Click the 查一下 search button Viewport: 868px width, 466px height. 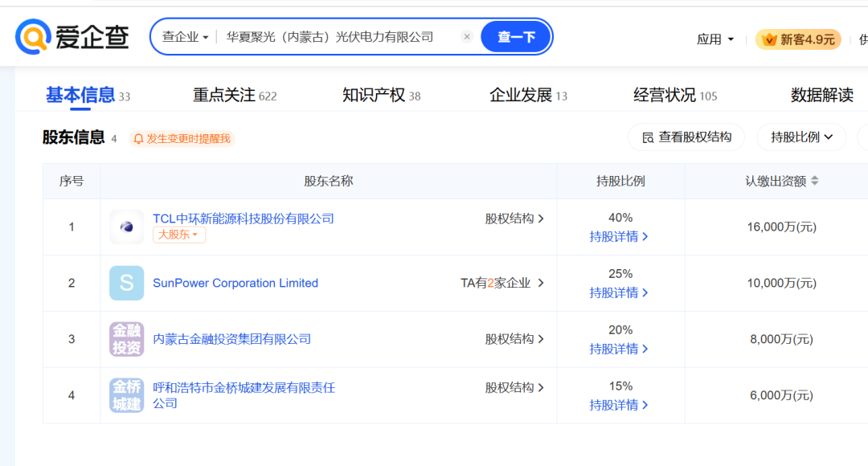(515, 36)
